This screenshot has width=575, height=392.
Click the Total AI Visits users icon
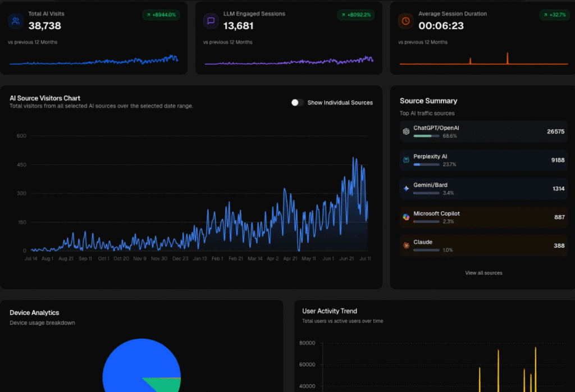point(15,21)
